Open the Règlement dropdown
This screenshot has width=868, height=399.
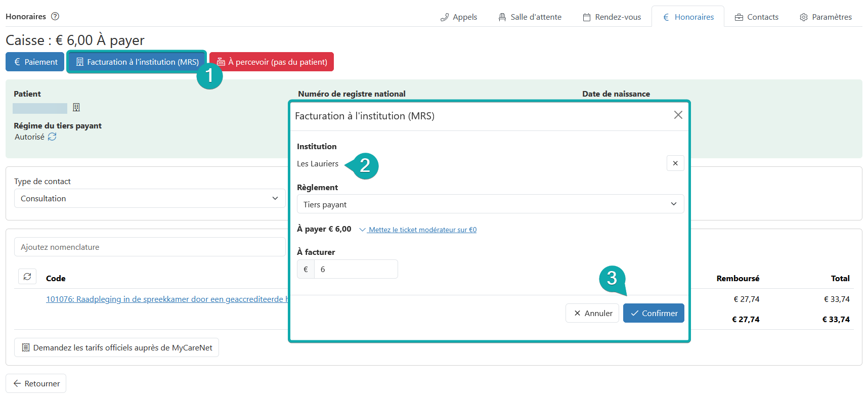[490, 204]
